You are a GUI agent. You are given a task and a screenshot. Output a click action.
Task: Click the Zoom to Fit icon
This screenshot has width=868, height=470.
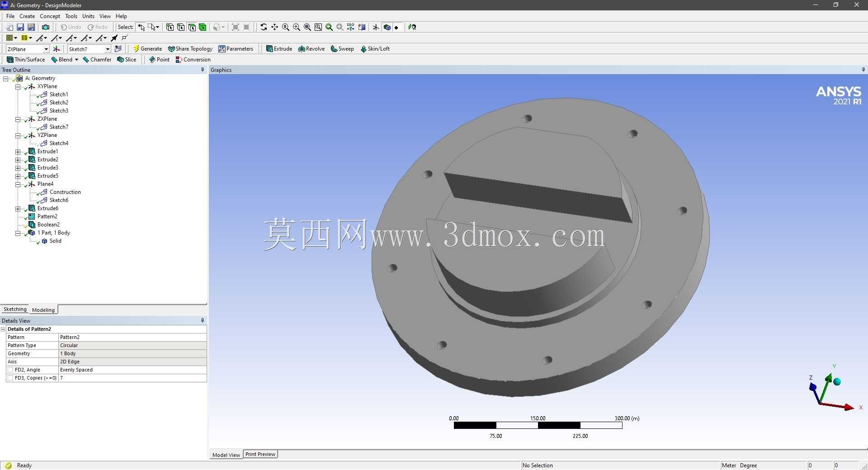(307, 27)
